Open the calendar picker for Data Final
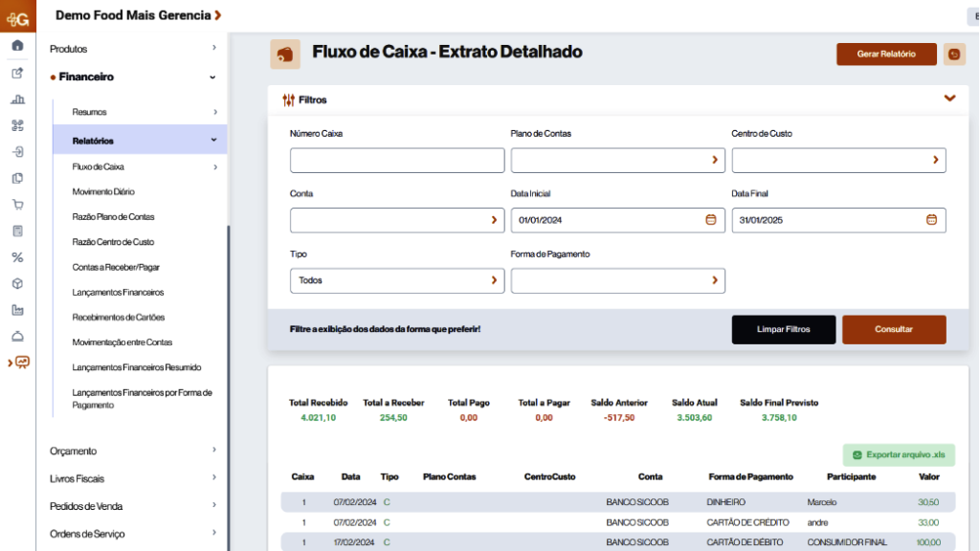The width and height of the screenshot is (980, 551). coord(931,220)
